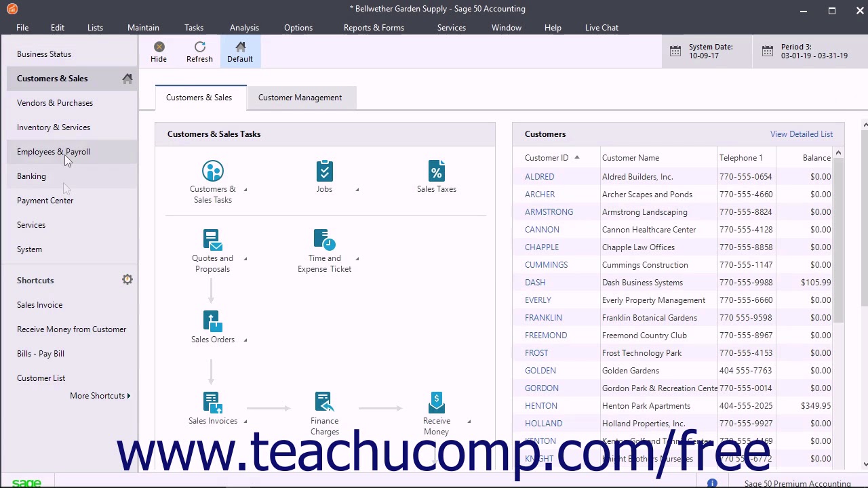Open the Lists menu
Image resolution: width=868 pixels, height=488 pixels.
click(x=95, y=28)
